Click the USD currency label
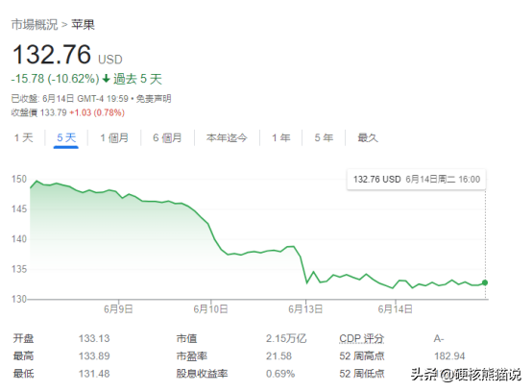This screenshot has width=532, height=392. [110, 60]
